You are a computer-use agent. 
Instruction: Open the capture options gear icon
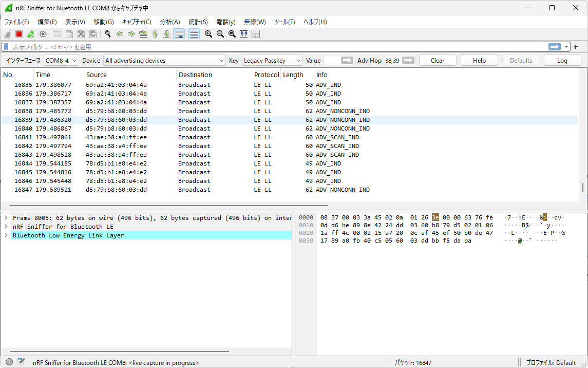(43, 34)
